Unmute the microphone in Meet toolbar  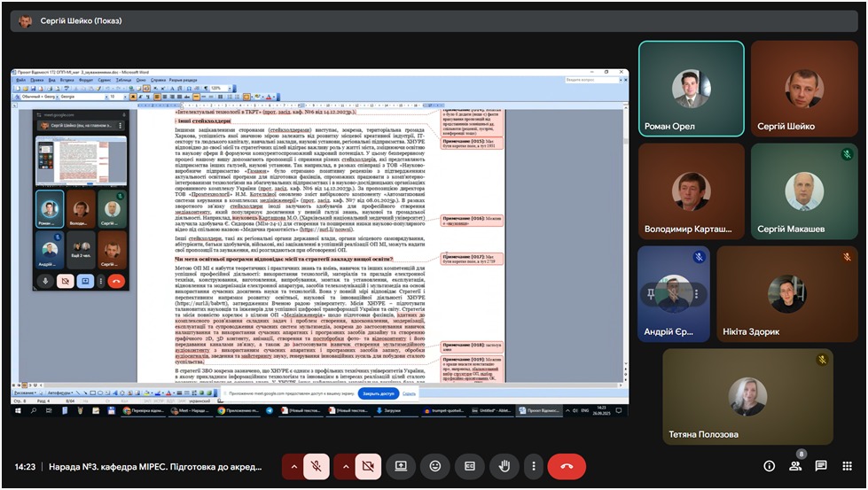[x=316, y=465]
